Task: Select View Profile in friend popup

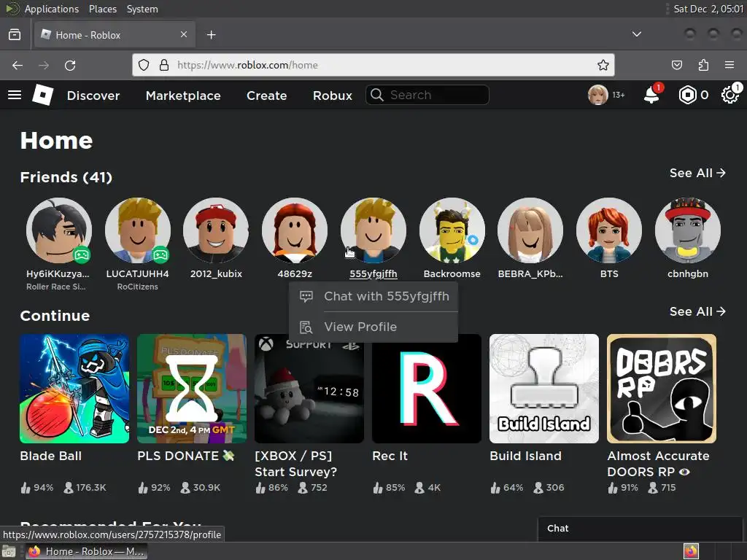Action: click(x=373, y=327)
